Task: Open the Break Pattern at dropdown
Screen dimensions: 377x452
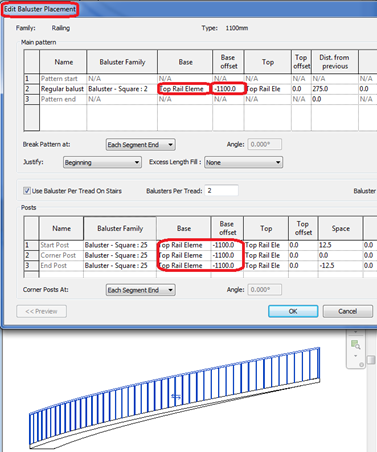Action: pos(141,145)
